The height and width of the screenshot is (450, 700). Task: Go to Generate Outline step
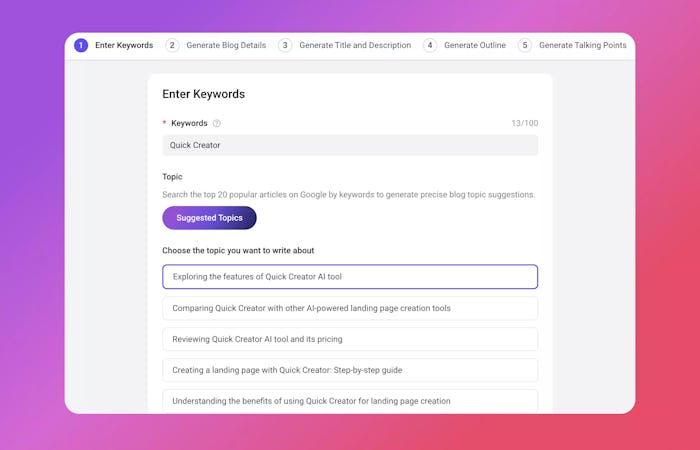475,45
